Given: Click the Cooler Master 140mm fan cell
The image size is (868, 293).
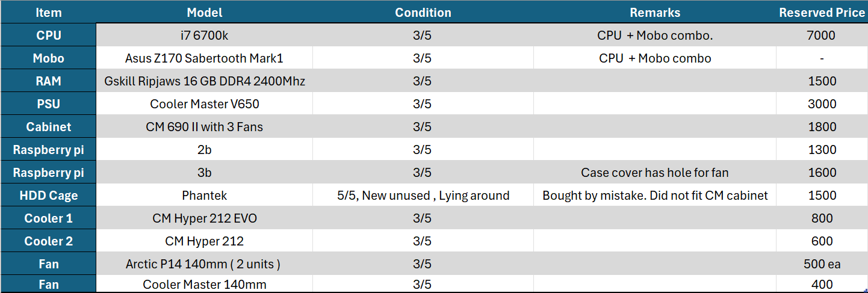Looking at the screenshot, I should pos(205,284).
